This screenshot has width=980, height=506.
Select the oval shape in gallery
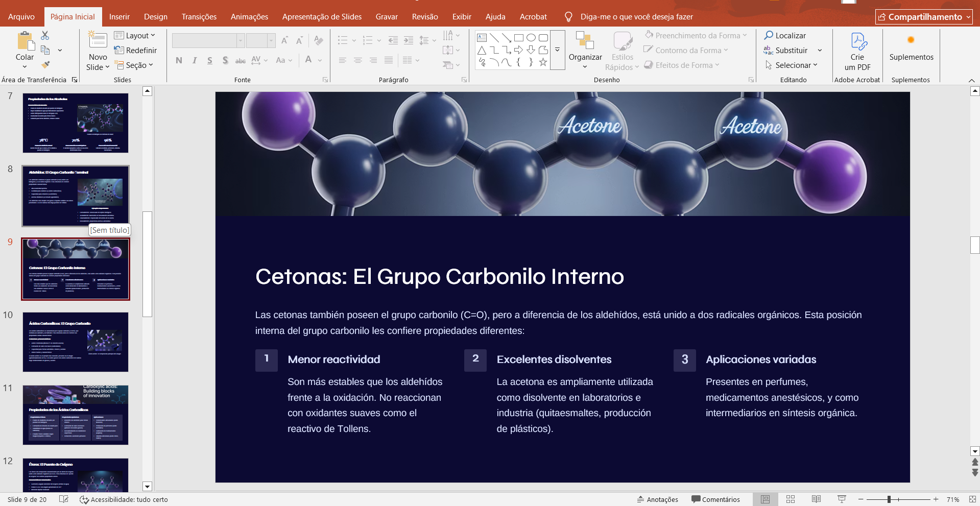tap(531, 38)
